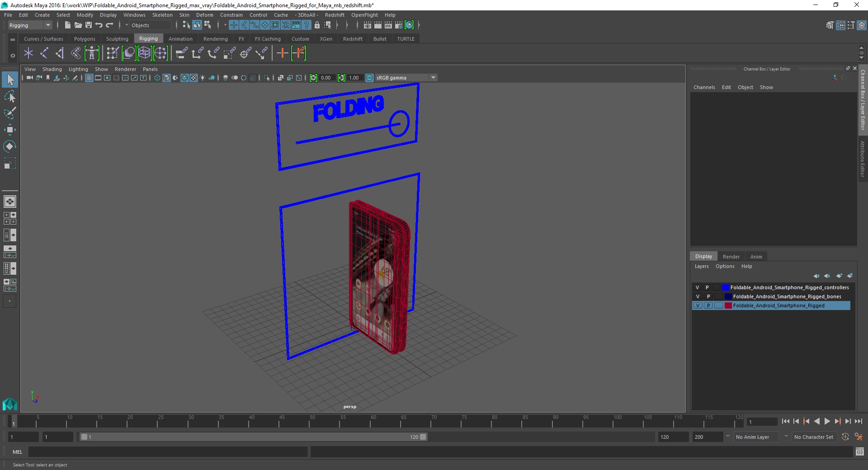The image size is (868, 470).
Task: Open the sRGB gamma color space dropdown
Action: (406, 78)
